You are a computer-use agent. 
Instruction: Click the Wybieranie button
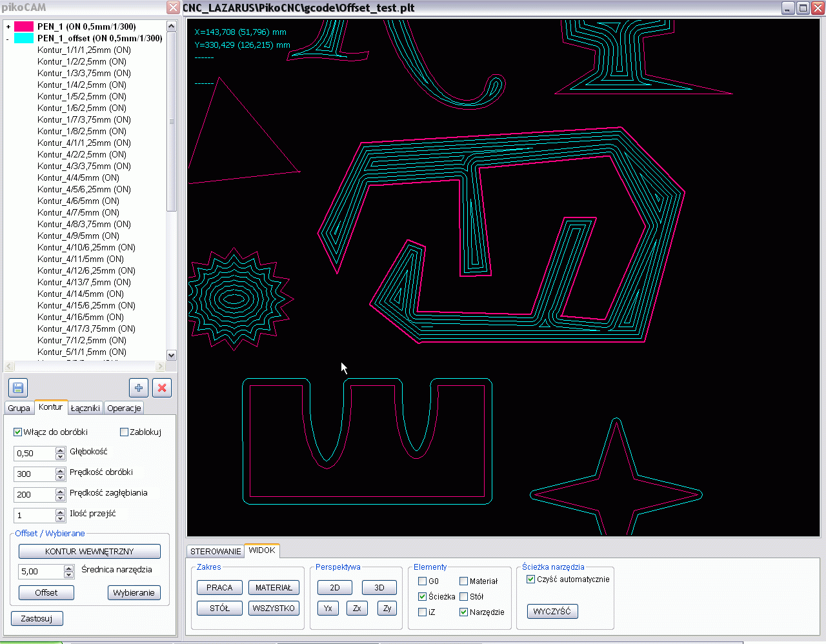pyautogui.click(x=134, y=592)
